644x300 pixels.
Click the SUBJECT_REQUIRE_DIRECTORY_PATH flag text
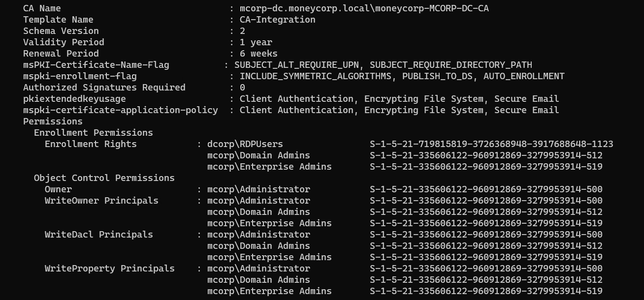[x=451, y=65]
